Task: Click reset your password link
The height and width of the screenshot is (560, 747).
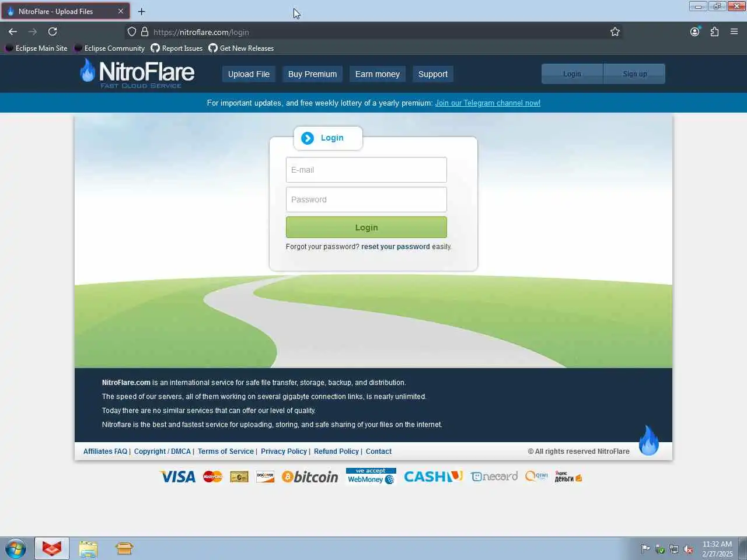Action: (395, 247)
